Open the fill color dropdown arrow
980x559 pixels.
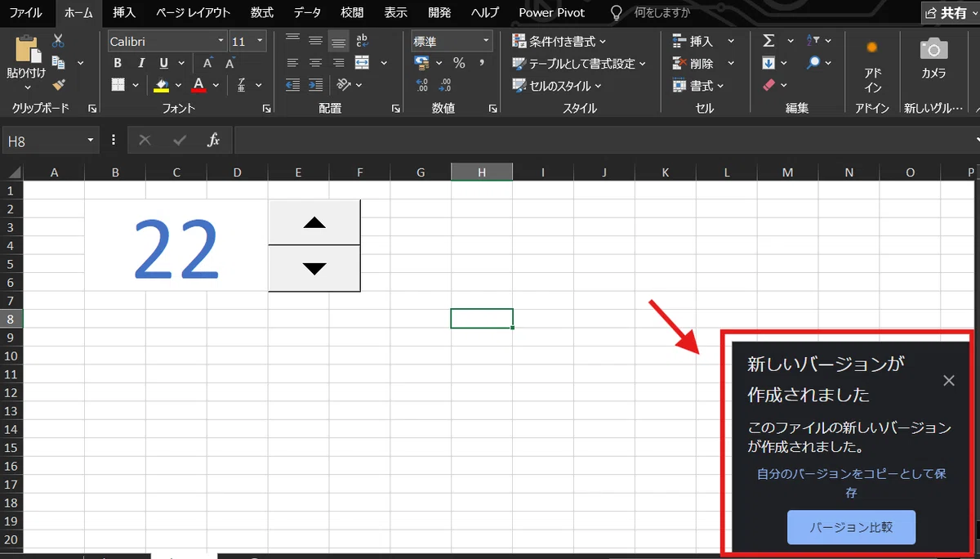[x=178, y=84]
